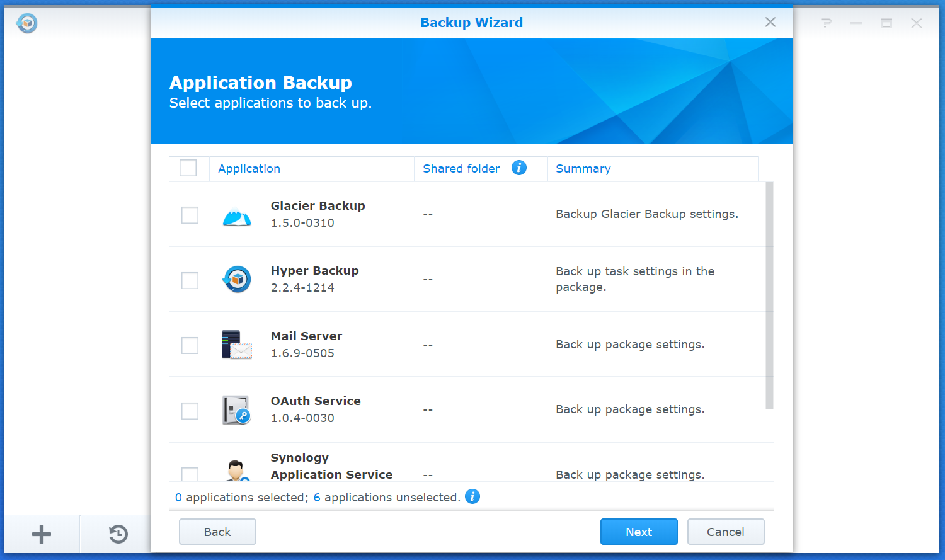Click the plus icon to create task
The width and height of the screenshot is (945, 560).
click(42, 534)
